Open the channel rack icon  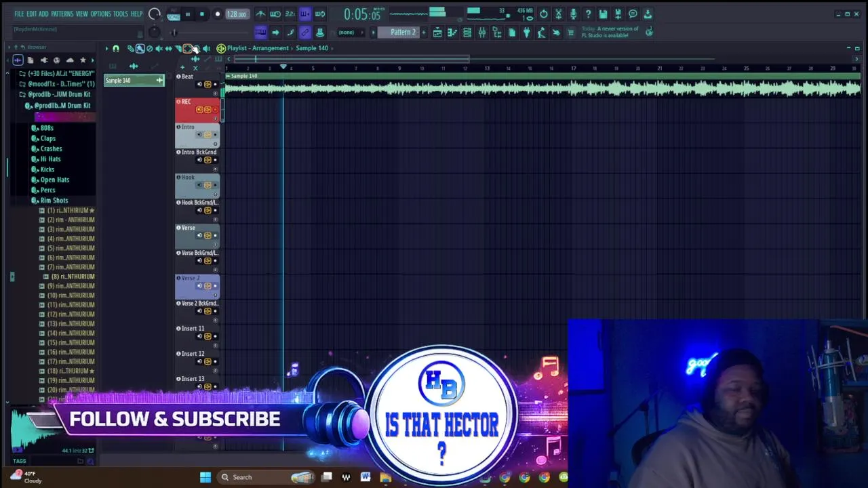[467, 33]
